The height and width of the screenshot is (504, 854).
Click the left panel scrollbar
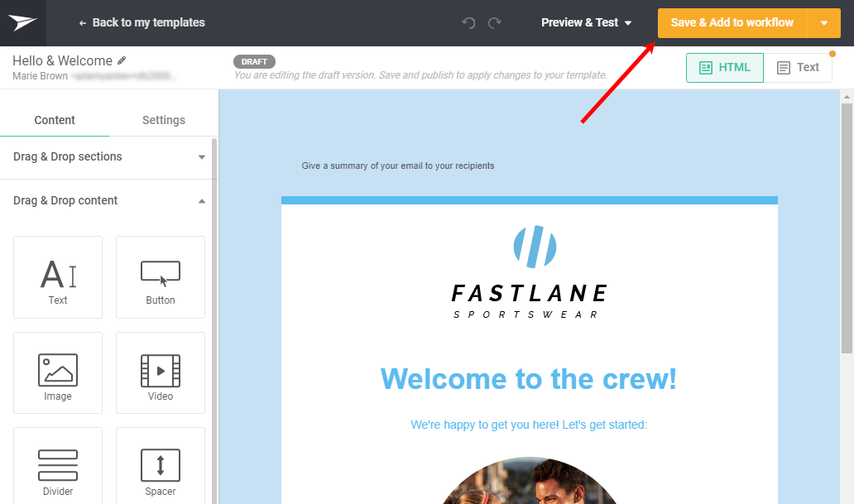pos(214,321)
